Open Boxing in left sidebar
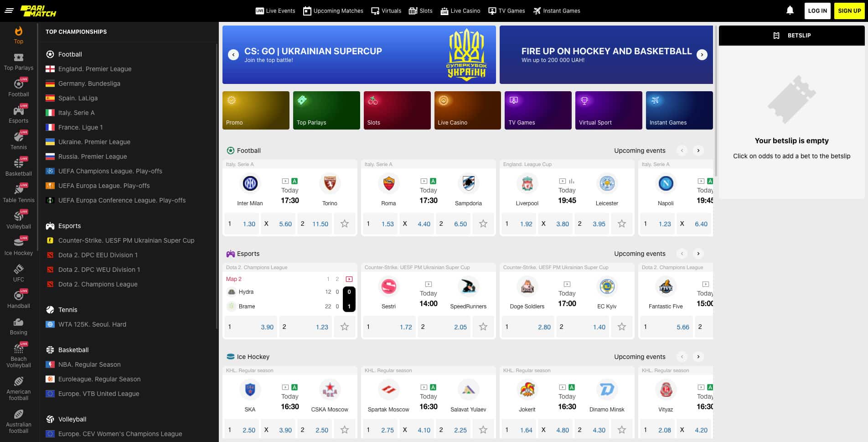Image resolution: width=868 pixels, height=442 pixels. pyautogui.click(x=19, y=326)
